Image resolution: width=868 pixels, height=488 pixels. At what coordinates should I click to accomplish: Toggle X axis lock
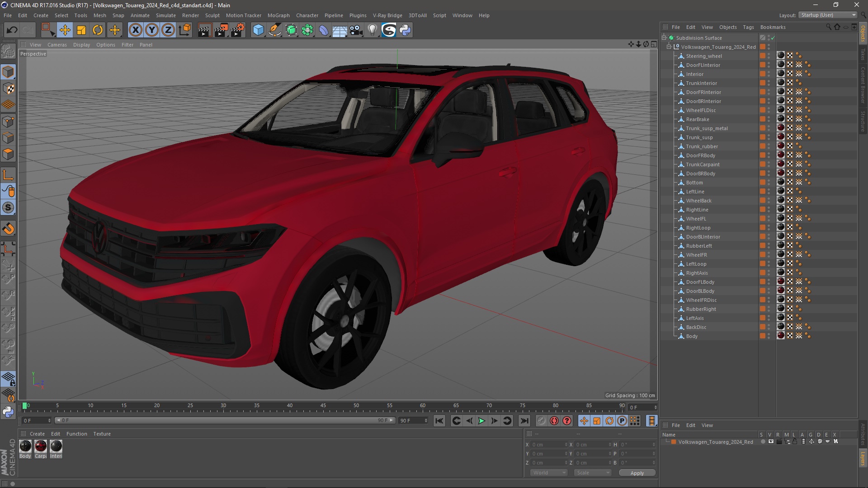click(x=135, y=30)
